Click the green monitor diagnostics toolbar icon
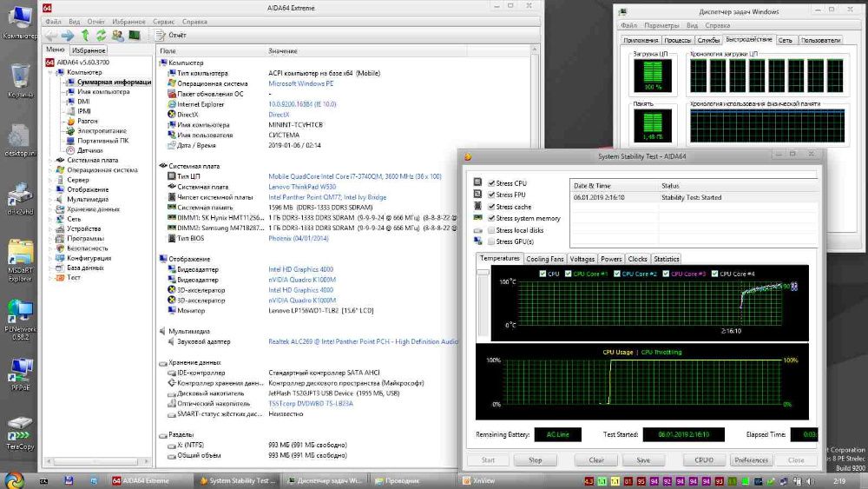The image size is (868, 489). point(135,36)
